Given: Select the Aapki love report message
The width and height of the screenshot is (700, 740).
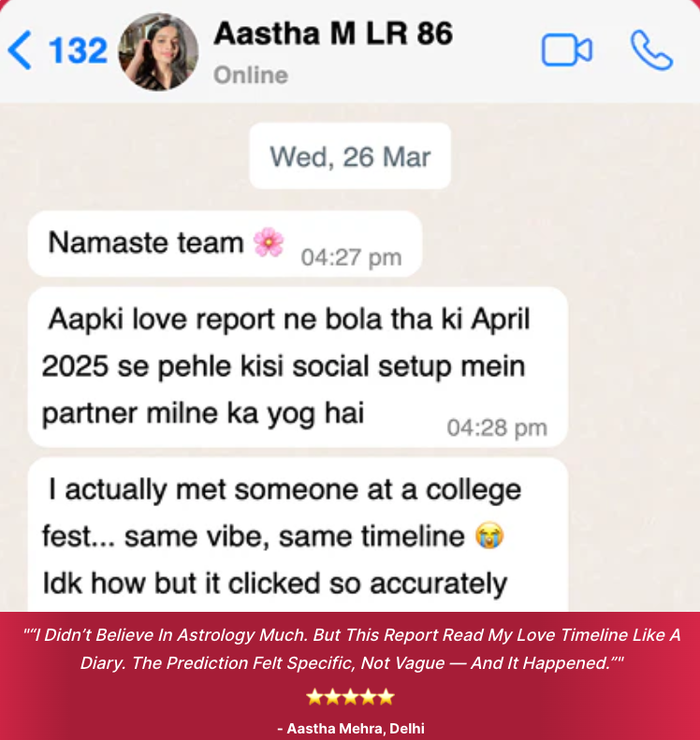Looking at the screenshot, I should [x=298, y=367].
